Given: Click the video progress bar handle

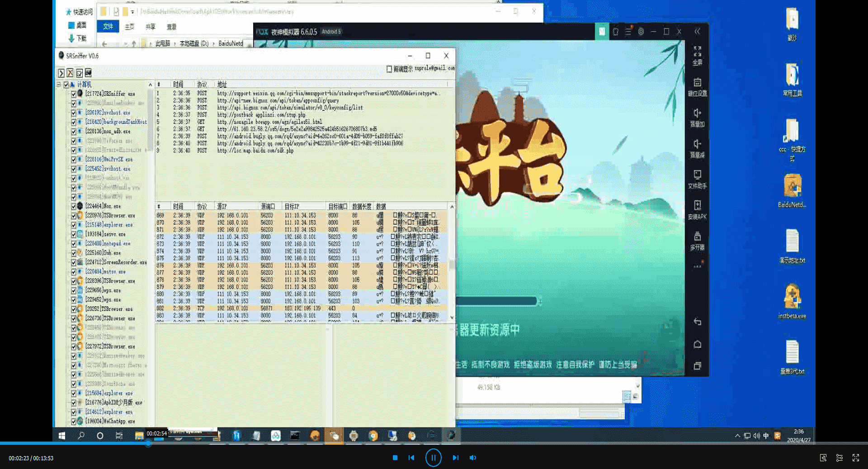Looking at the screenshot, I should tap(148, 443).
